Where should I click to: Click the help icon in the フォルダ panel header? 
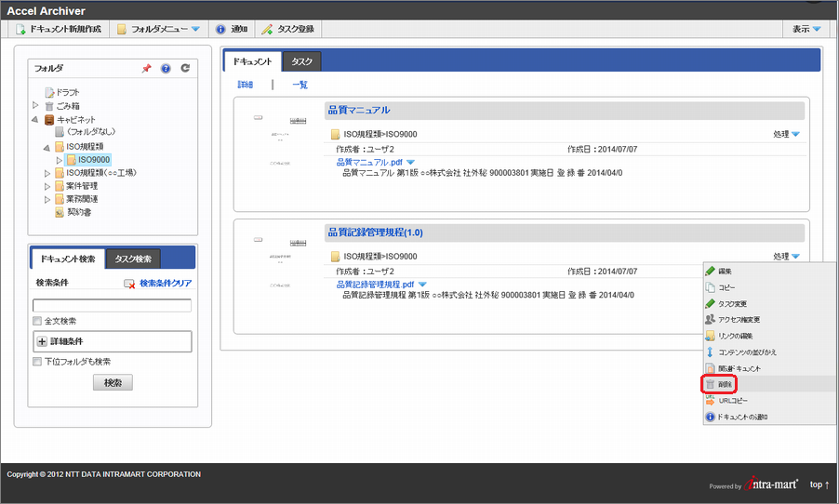166,69
